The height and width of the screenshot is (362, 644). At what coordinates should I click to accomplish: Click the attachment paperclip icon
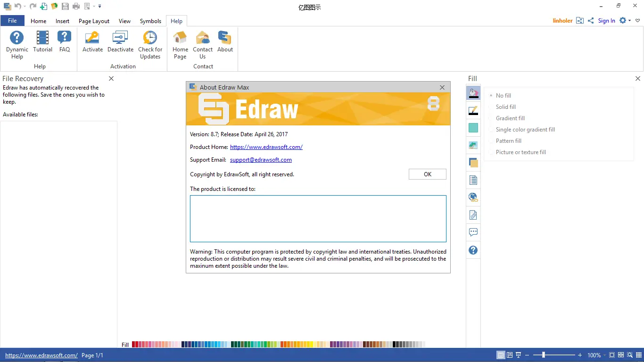(473, 214)
